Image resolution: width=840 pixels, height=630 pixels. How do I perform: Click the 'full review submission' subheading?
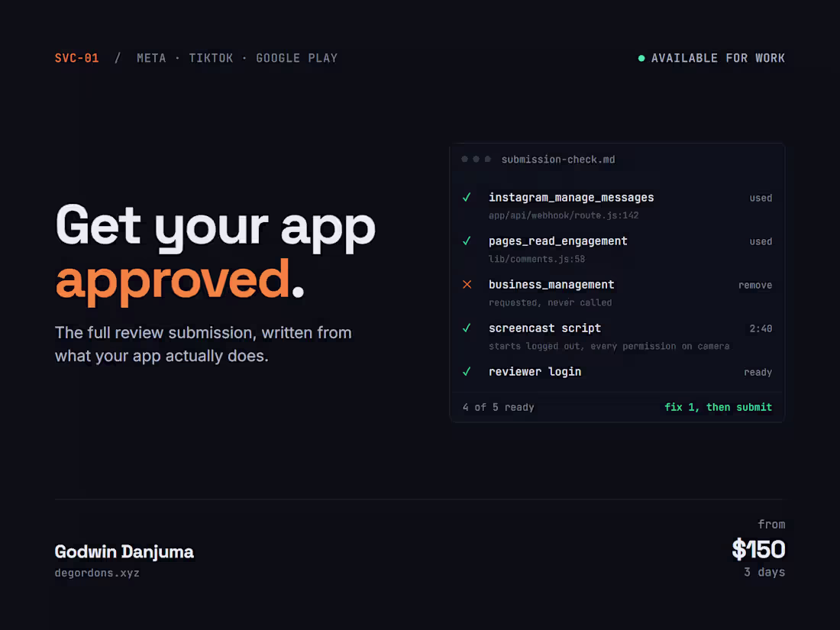tap(204, 344)
